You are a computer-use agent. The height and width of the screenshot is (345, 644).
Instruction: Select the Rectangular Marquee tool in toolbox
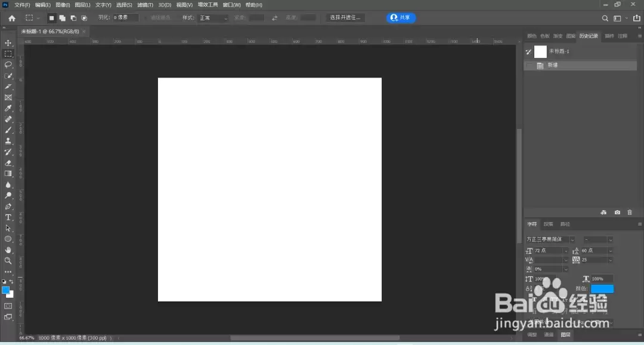[x=8, y=54]
